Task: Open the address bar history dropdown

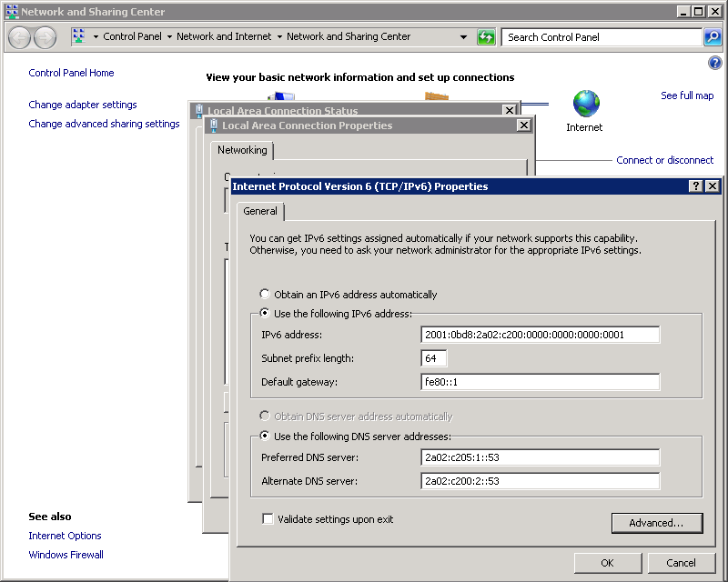Action: click(464, 37)
